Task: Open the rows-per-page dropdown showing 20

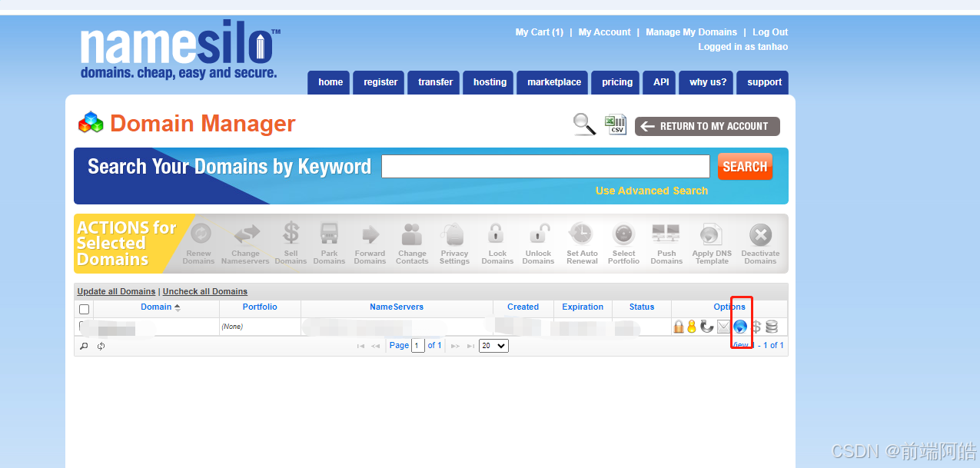Action: (493, 346)
